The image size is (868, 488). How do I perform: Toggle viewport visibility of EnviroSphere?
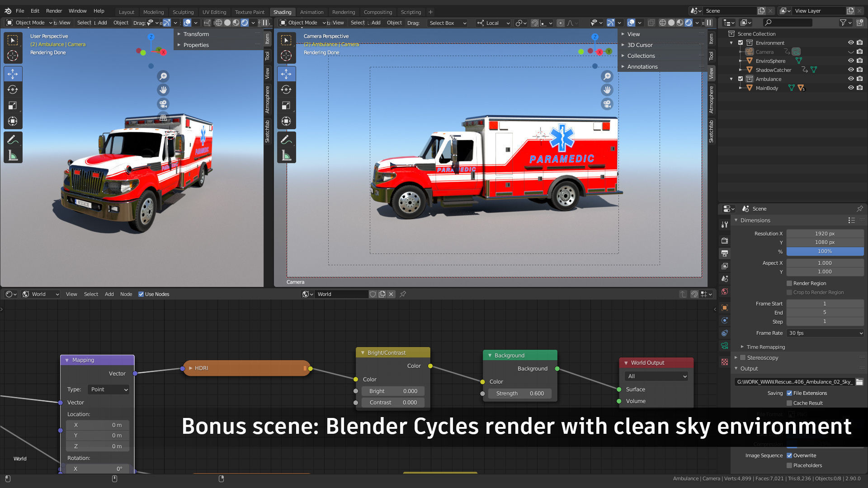(850, 61)
